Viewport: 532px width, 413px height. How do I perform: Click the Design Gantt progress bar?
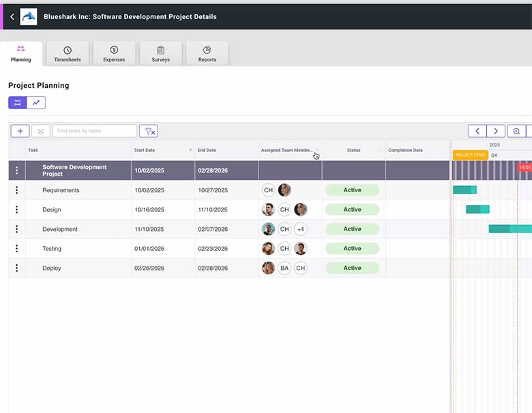(477, 209)
